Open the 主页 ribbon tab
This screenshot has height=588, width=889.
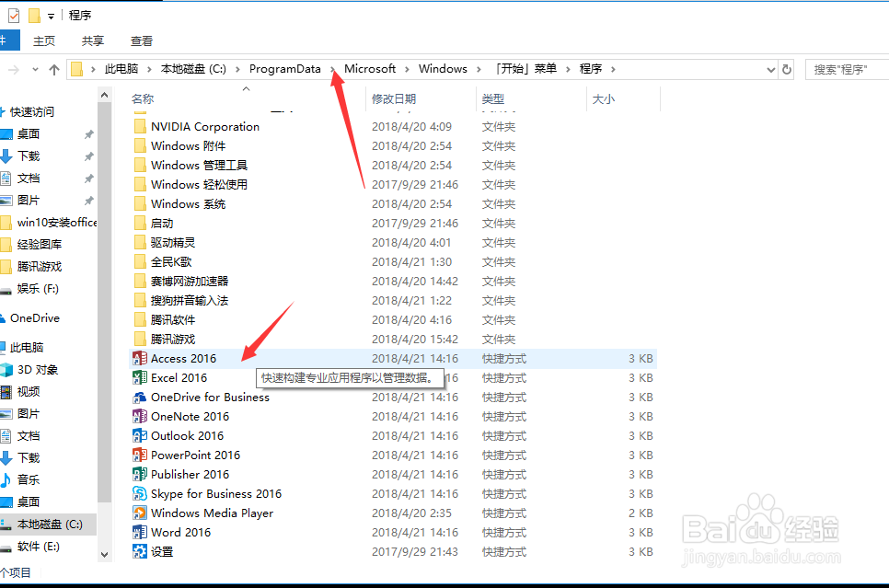tap(44, 40)
